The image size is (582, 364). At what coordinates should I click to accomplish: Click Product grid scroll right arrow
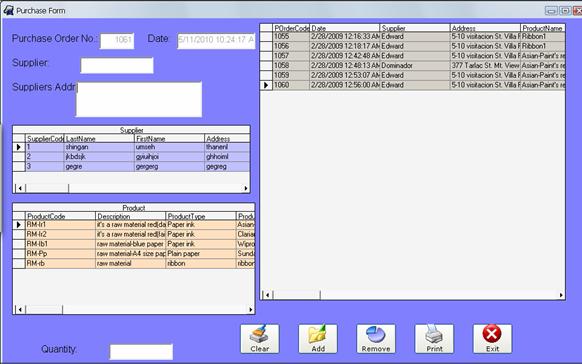coord(251,309)
